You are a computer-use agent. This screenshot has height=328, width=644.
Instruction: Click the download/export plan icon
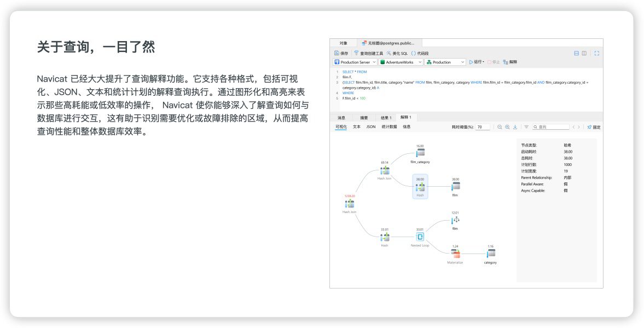pyautogui.click(x=515, y=127)
